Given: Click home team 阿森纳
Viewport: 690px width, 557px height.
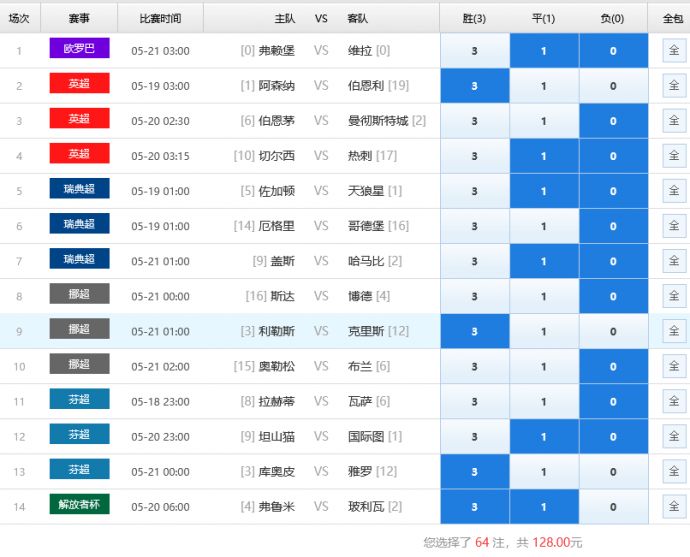Looking at the screenshot, I should pyautogui.click(x=276, y=86).
